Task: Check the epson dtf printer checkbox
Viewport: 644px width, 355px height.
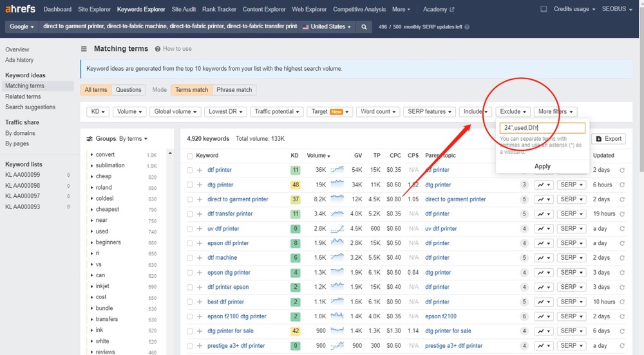Action: (190, 243)
